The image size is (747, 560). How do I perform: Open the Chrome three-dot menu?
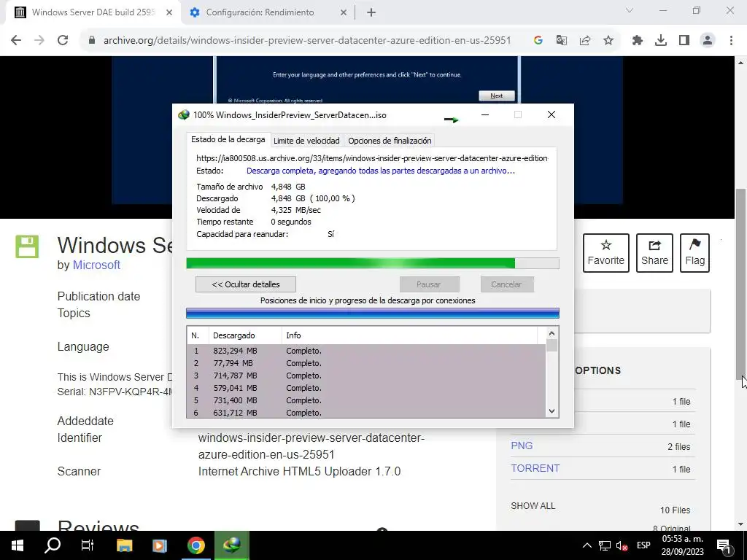[731, 41]
